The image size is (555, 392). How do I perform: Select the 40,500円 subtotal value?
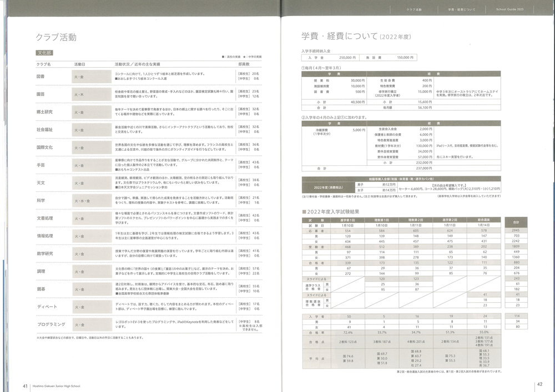[x=357, y=102]
